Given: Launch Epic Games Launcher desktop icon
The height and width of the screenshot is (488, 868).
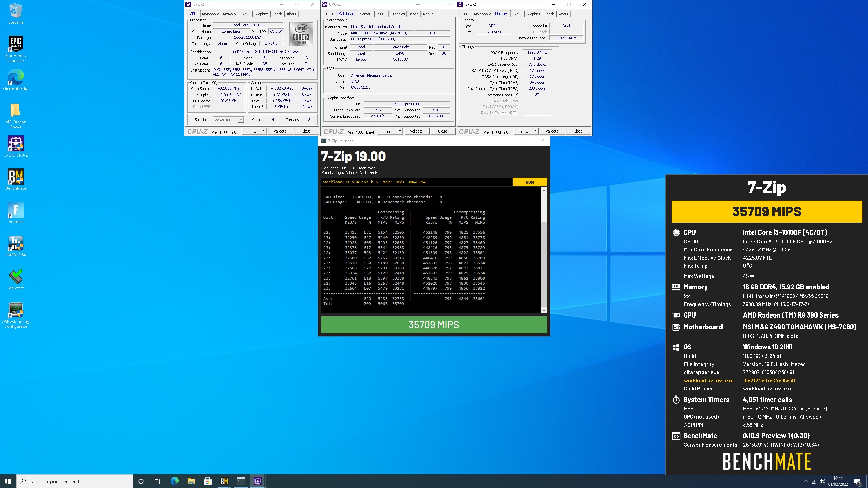Looking at the screenshot, I should (16, 49).
